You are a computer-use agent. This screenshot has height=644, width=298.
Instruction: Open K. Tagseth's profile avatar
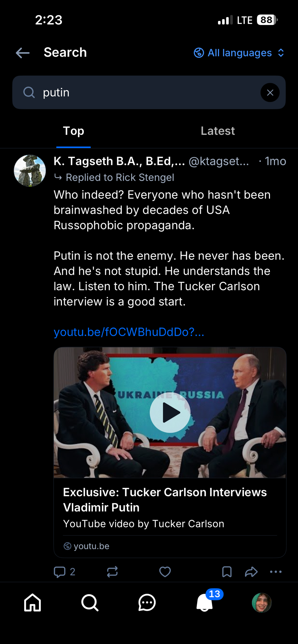(x=30, y=171)
